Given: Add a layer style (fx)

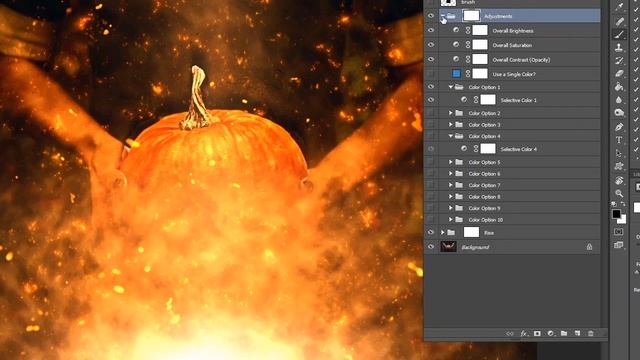Looking at the screenshot, I should [x=524, y=333].
